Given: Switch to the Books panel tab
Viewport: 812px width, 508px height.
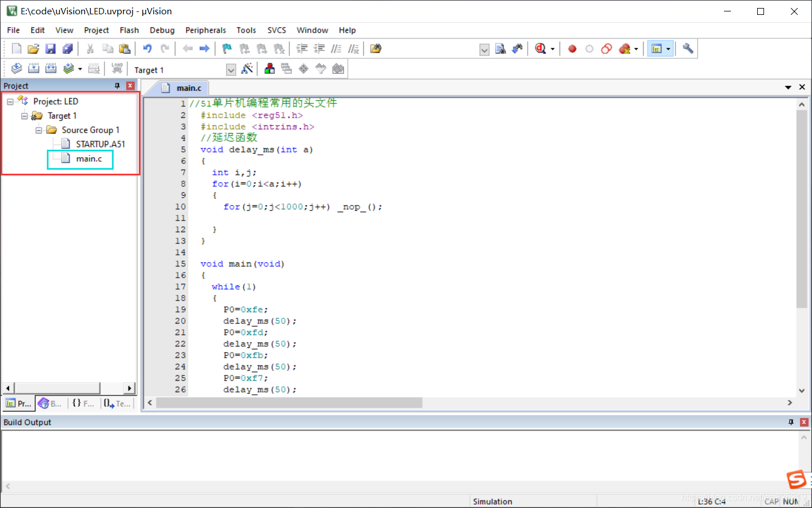Looking at the screenshot, I should click(50, 403).
